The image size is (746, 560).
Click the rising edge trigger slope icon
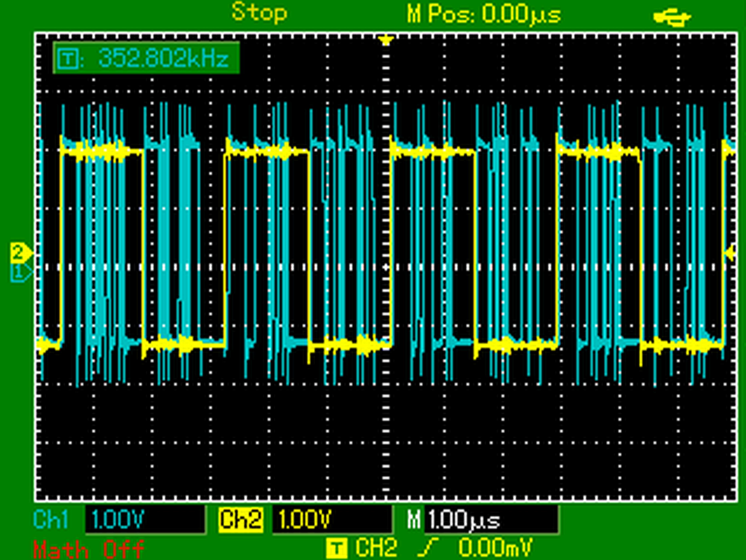[428, 548]
